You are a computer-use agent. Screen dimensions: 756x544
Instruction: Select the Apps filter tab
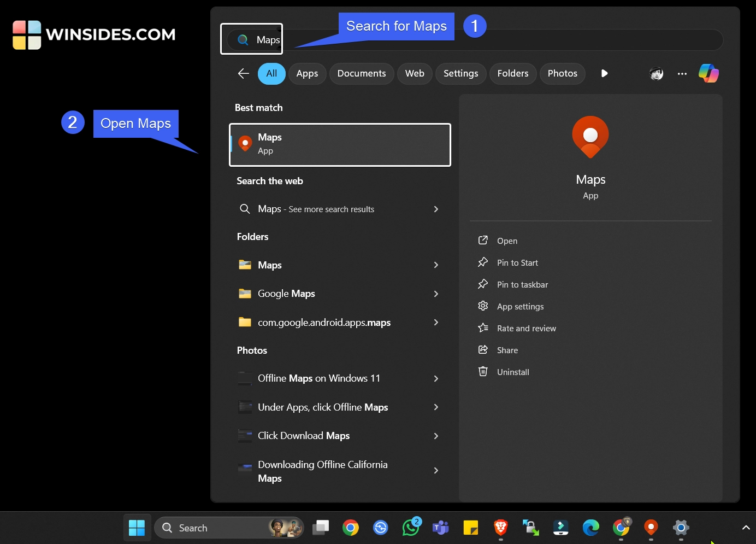click(307, 73)
